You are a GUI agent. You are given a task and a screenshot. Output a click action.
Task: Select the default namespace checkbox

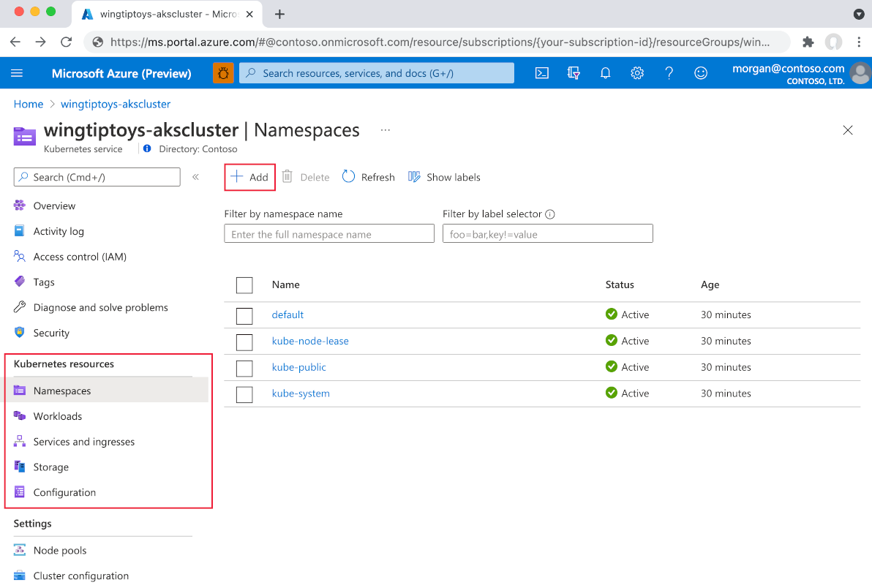click(x=244, y=315)
